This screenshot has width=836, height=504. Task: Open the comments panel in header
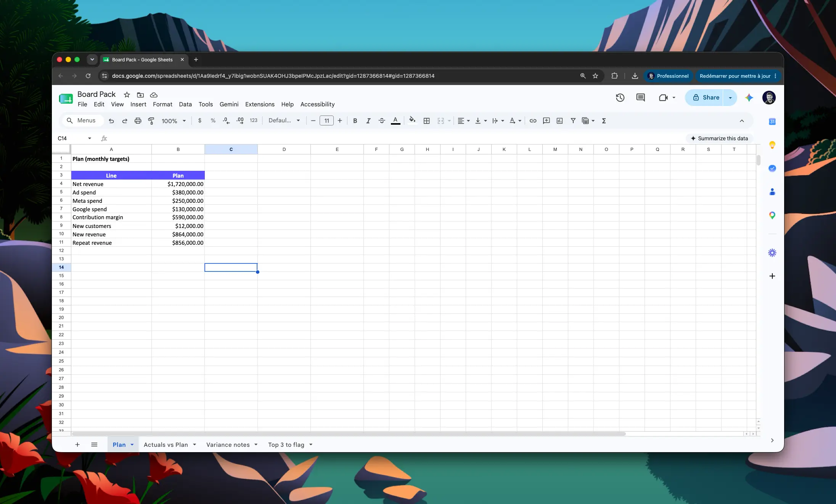[641, 98]
